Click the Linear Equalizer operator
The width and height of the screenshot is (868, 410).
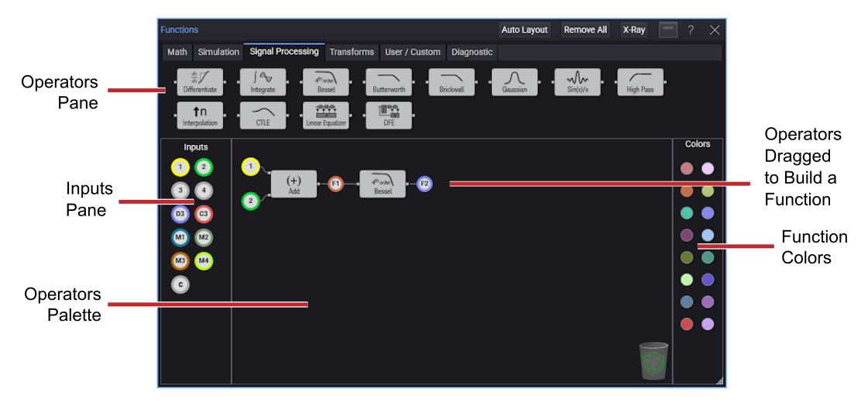coord(325,115)
